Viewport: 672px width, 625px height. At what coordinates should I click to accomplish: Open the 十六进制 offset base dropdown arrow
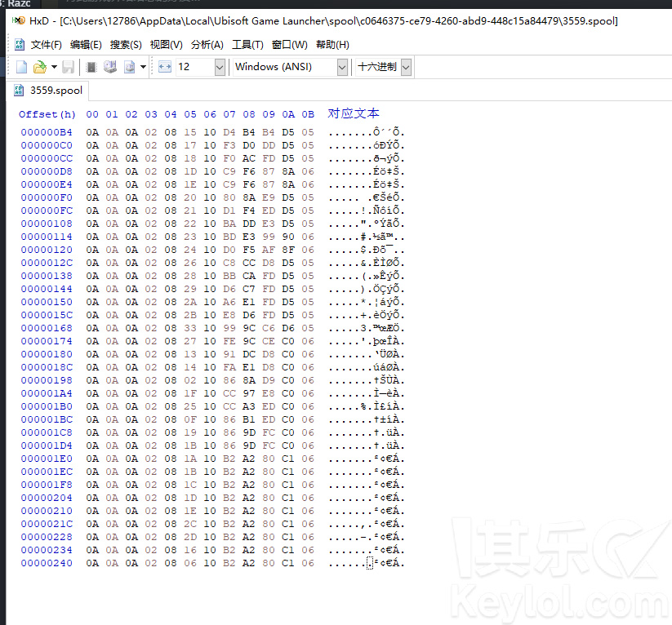tap(407, 67)
